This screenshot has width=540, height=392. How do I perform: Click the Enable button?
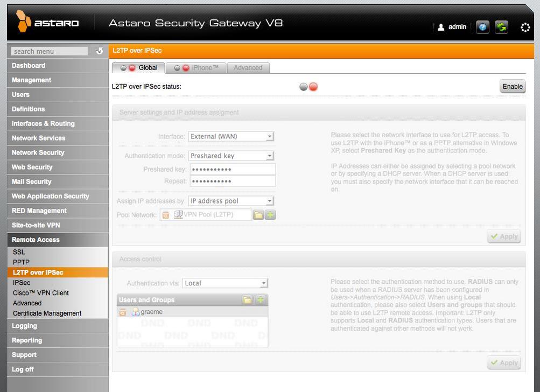click(x=513, y=87)
